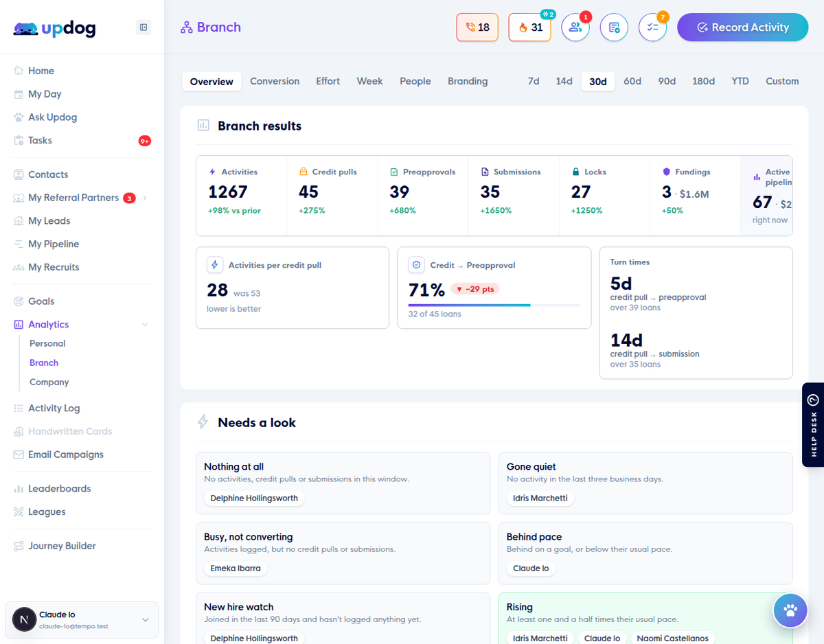Click the Branch hierarchy icon in header
824x644 pixels.
(186, 27)
